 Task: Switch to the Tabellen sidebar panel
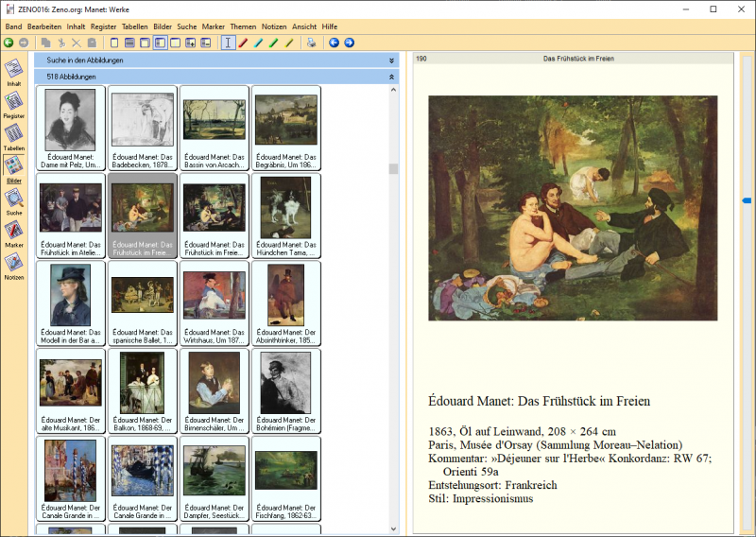(14, 135)
